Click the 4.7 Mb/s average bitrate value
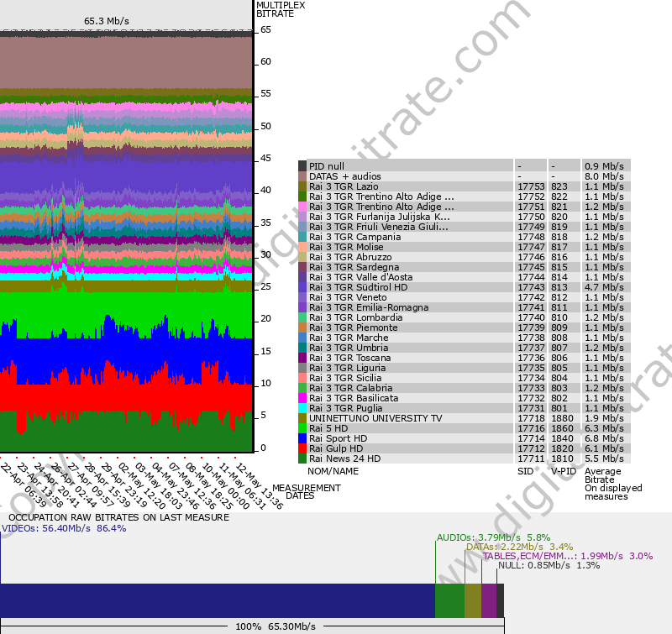The width and height of the screenshot is (672, 634). [604, 287]
